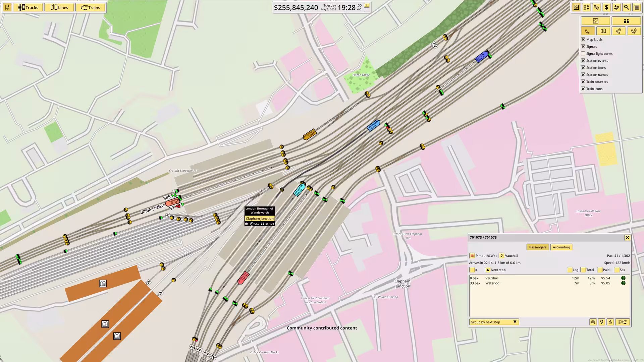This screenshot has height=362, width=644.
Task: Click the red Reading 701033 train marker
Action: point(172,202)
